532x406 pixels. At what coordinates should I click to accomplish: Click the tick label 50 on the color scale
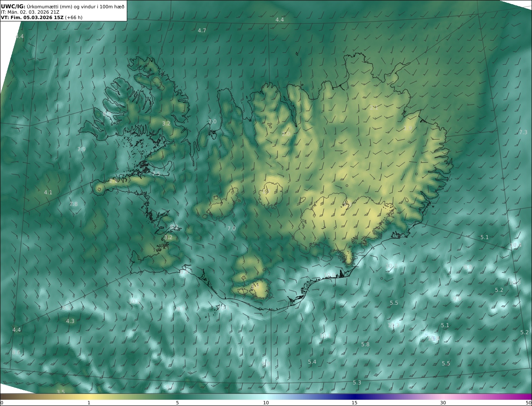point(528,403)
